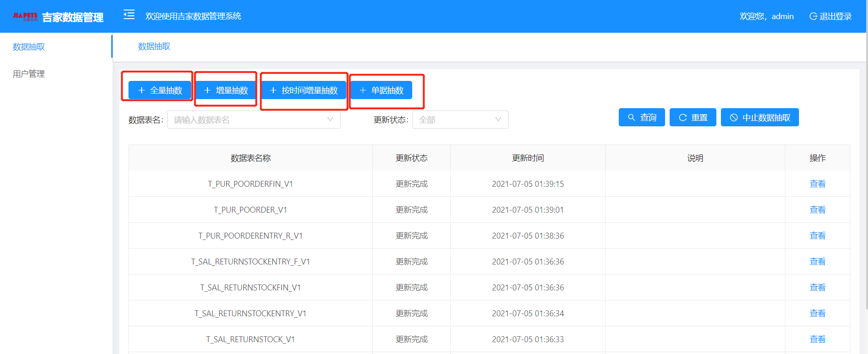Click the 中止数据抽取 button
Image resolution: width=868 pixels, height=354 pixels.
[760, 117]
